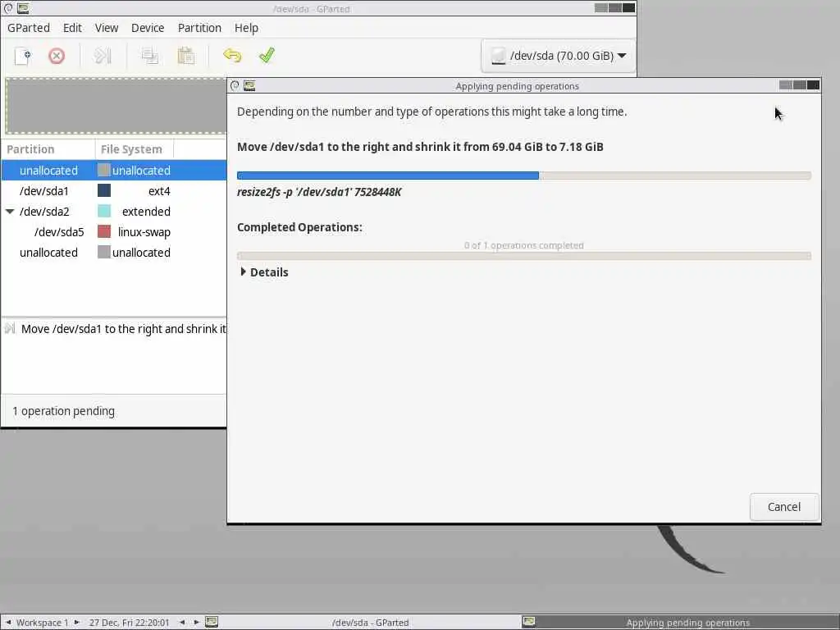Screen dimensions: 840x630
Task: Click the 1 operation pending status text
Action: pos(63,411)
